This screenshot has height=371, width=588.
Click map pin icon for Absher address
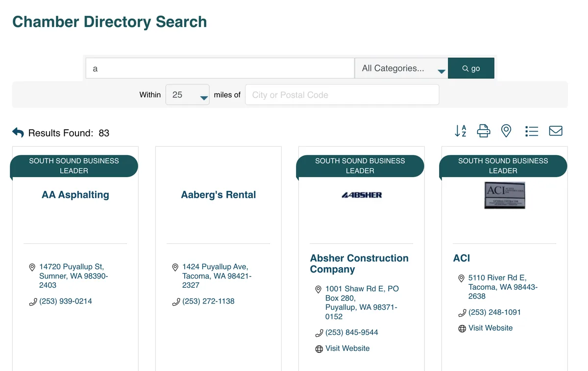(x=318, y=290)
